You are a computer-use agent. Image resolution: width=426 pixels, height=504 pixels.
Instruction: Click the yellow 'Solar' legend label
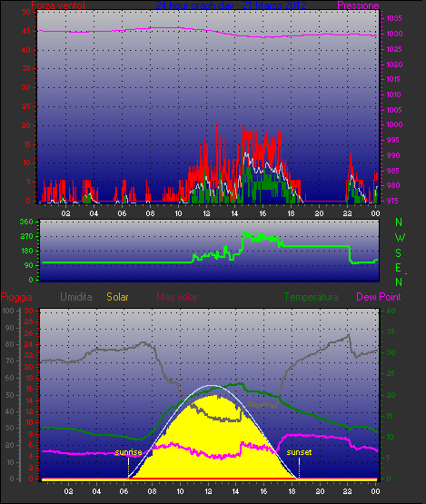click(x=117, y=297)
